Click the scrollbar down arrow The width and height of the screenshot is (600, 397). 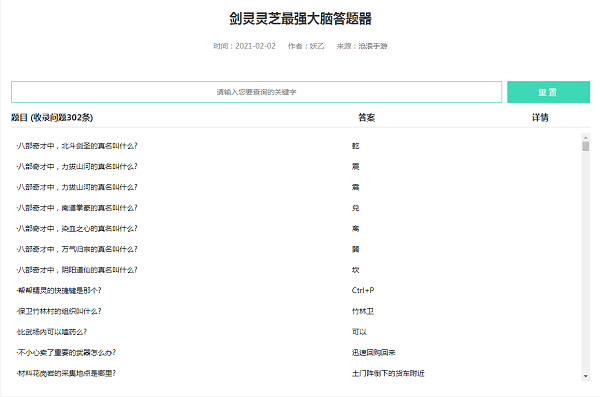[x=585, y=376]
